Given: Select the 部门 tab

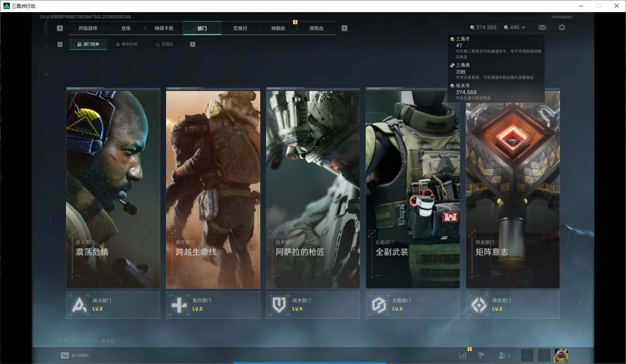Looking at the screenshot, I should (202, 28).
